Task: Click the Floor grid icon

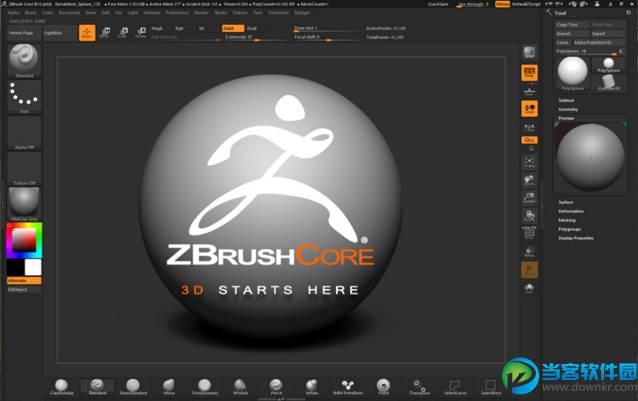Action: 529,92
